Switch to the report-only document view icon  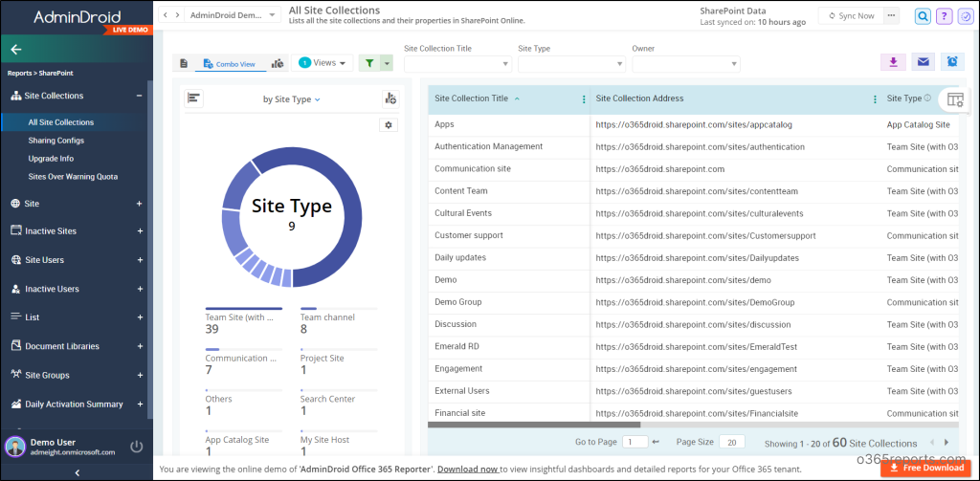184,64
